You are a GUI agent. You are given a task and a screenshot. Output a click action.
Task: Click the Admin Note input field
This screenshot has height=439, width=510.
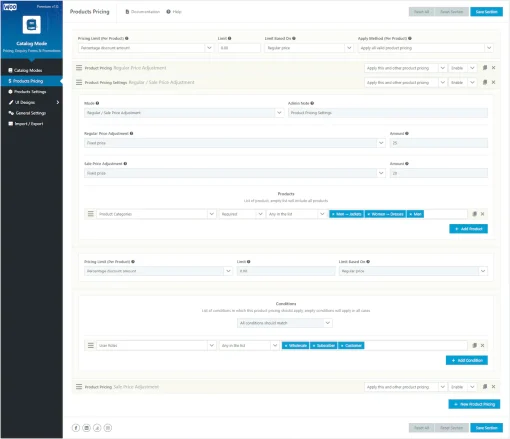click(388, 113)
